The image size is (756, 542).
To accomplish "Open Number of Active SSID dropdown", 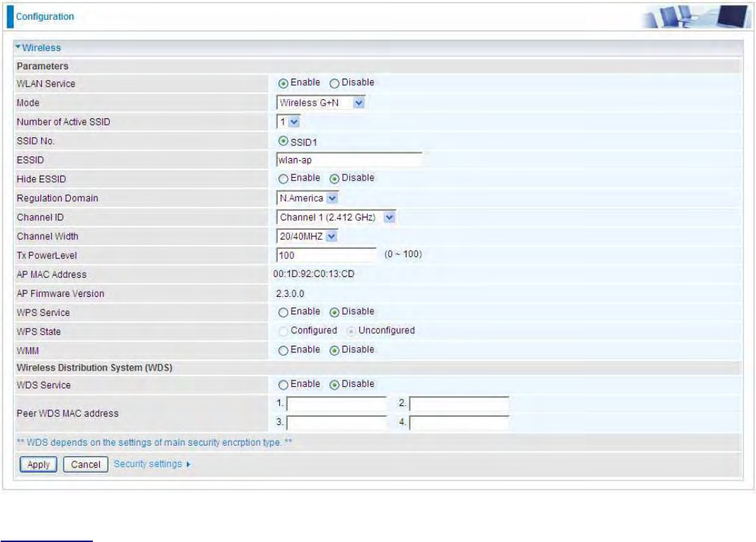I will tap(288, 122).
